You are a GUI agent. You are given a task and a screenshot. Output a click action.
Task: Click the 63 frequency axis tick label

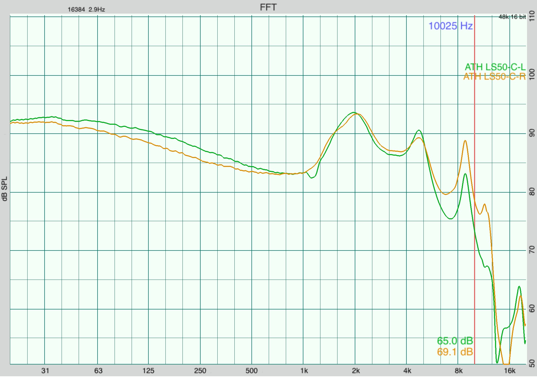pyautogui.click(x=98, y=371)
